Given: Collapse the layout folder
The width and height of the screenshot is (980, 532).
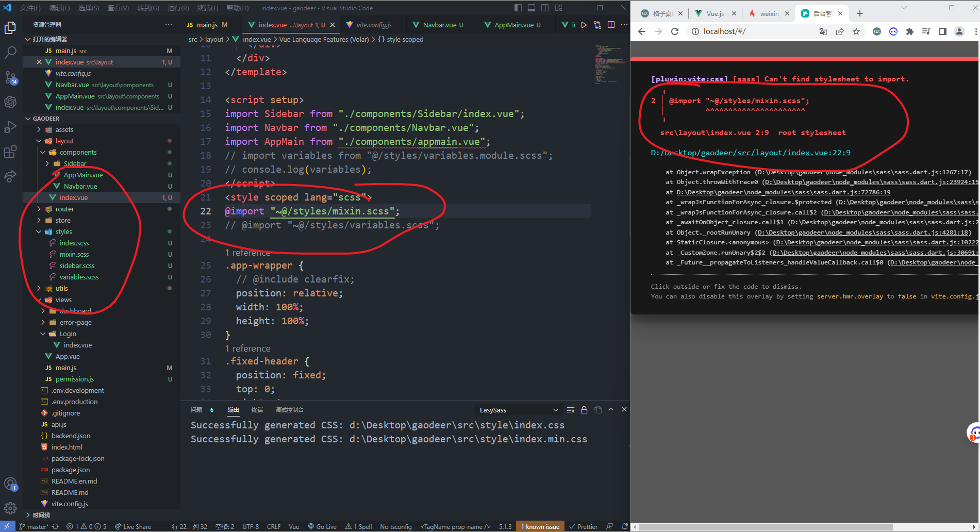Looking at the screenshot, I should click(x=39, y=141).
